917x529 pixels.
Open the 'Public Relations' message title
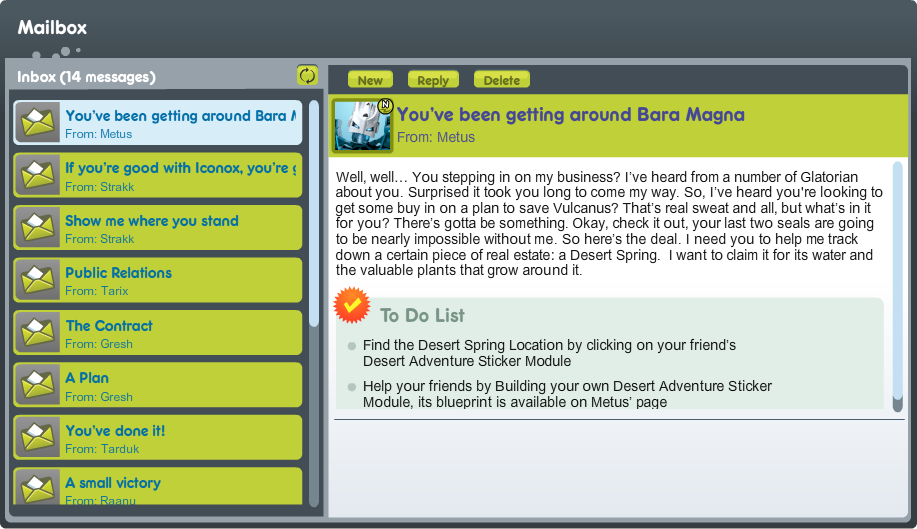click(x=119, y=273)
